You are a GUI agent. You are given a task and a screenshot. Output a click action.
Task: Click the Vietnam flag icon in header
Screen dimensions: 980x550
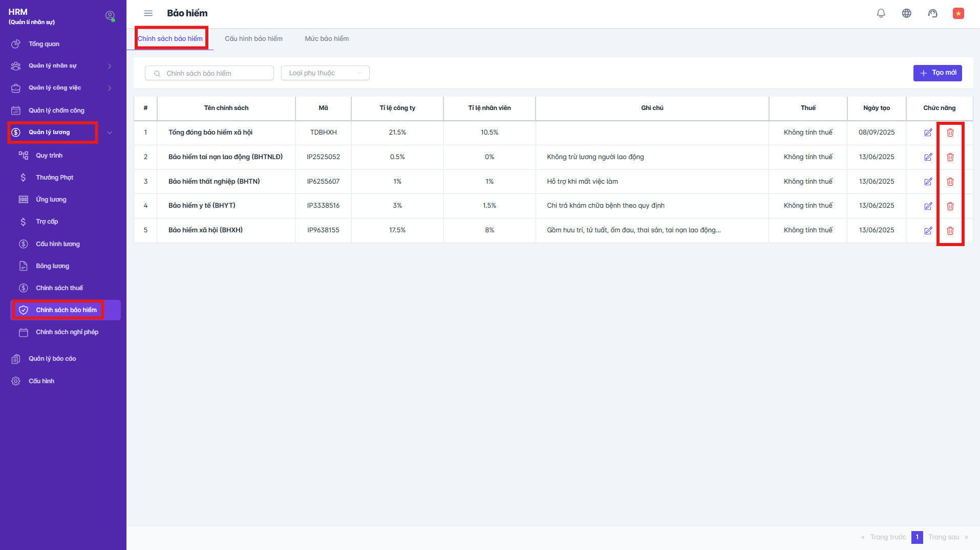click(x=958, y=13)
